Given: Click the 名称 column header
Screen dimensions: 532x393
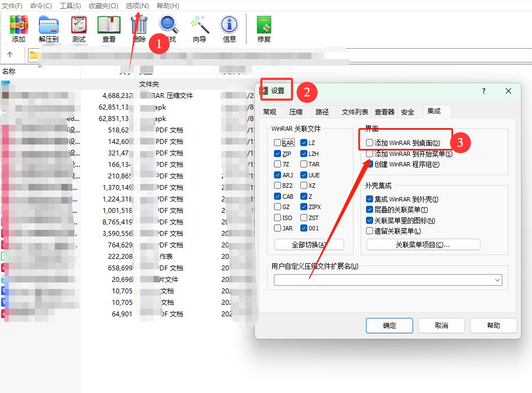Looking at the screenshot, I should click(9, 72).
